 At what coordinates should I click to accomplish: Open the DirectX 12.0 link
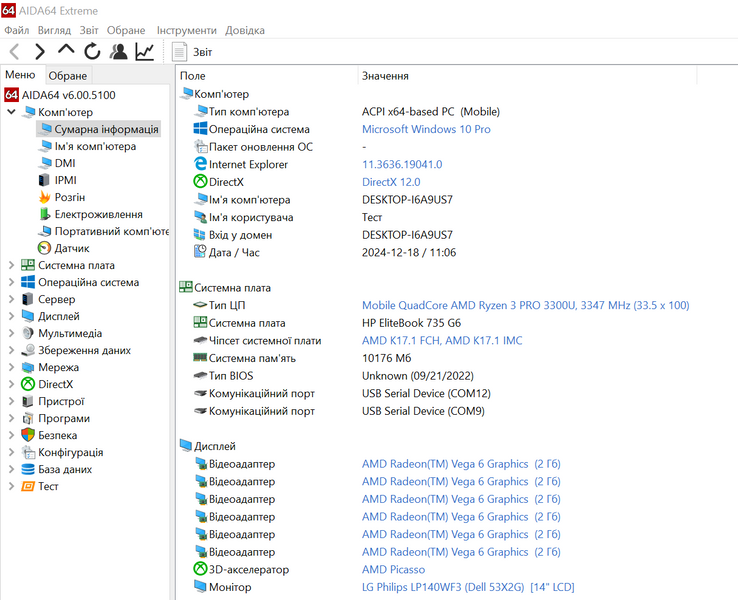391,182
